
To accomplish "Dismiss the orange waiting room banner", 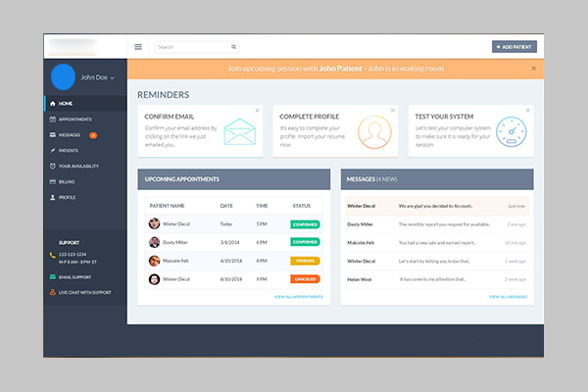I will pos(533,69).
